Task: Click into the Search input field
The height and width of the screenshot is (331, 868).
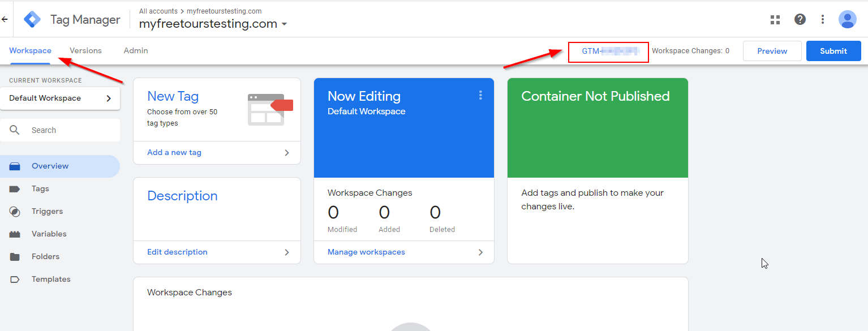Action: (x=60, y=130)
